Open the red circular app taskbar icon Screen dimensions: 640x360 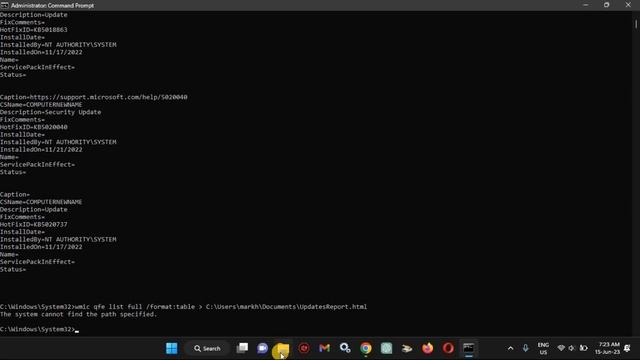click(x=304, y=348)
